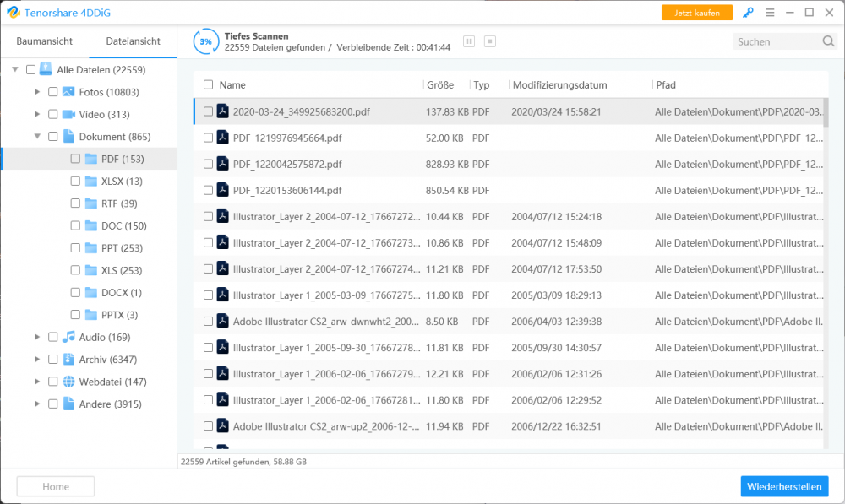Click the Audio music note icon
Image resolution: width=845 pixels, height=504 pixels.
click(68, 337)
